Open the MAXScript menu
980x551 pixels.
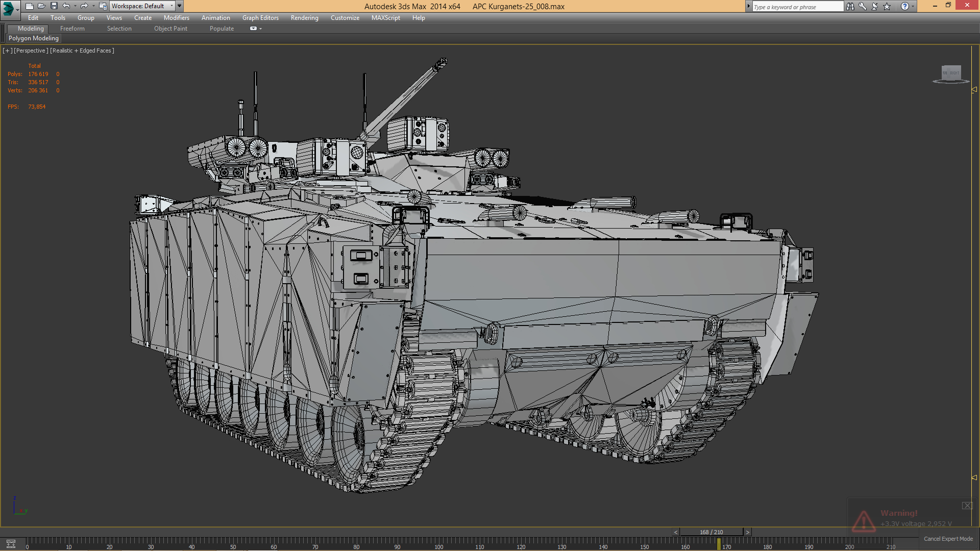click(385, 17)
